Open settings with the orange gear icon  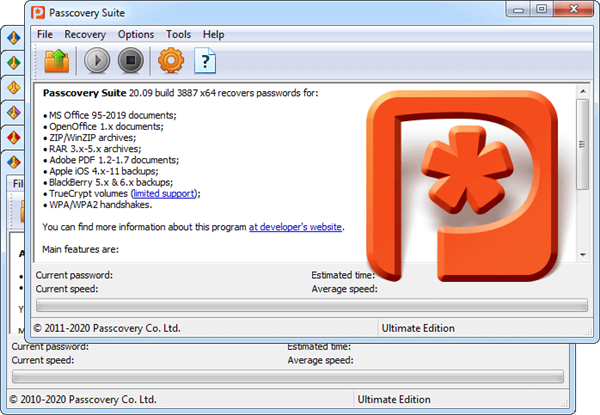point(172,61)
